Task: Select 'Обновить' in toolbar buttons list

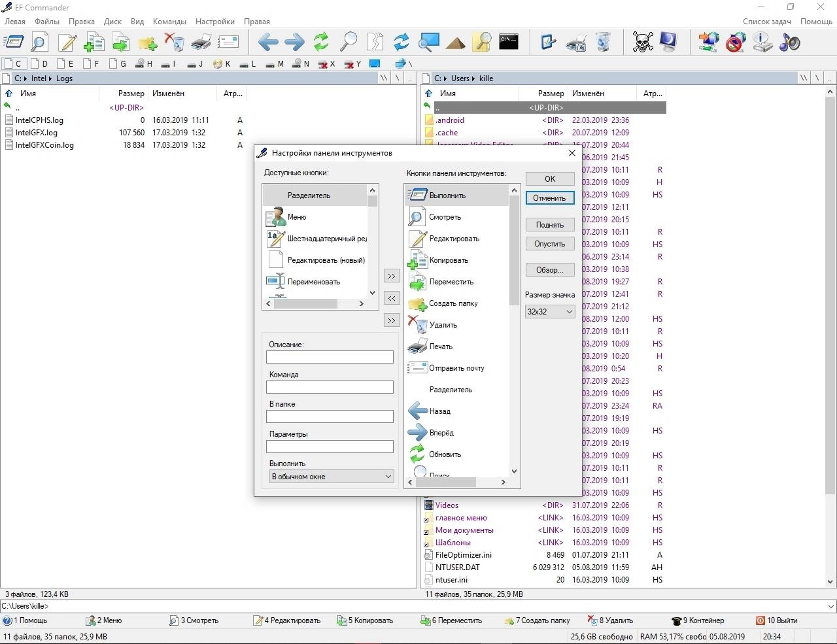Action: (x=456, y=454)
